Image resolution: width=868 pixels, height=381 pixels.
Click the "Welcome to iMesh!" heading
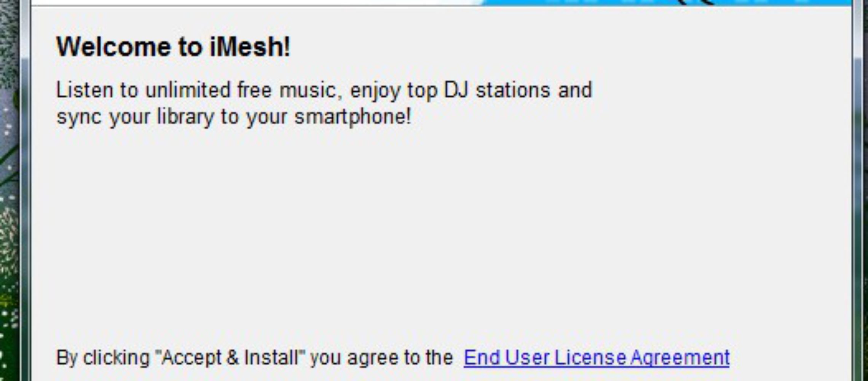tap(174, 46)
